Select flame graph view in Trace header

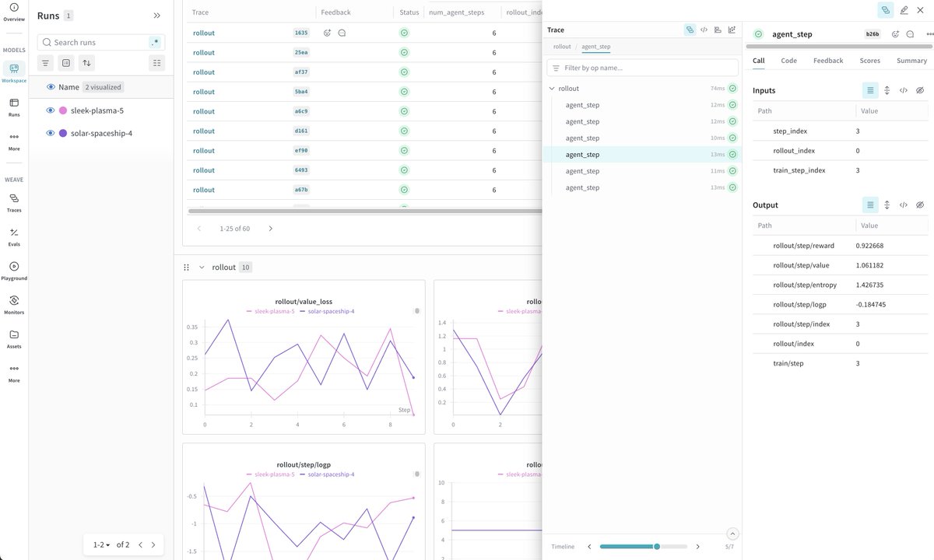click(718, 30)
